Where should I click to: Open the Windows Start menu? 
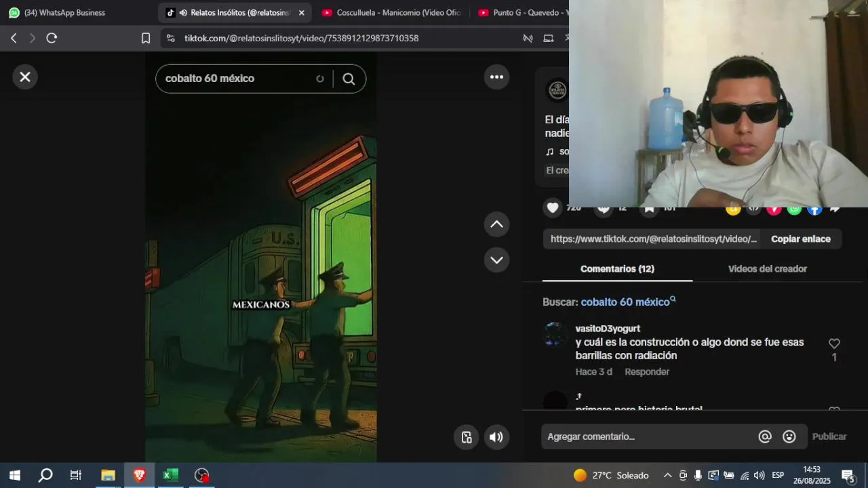click(x=15, y=475)
